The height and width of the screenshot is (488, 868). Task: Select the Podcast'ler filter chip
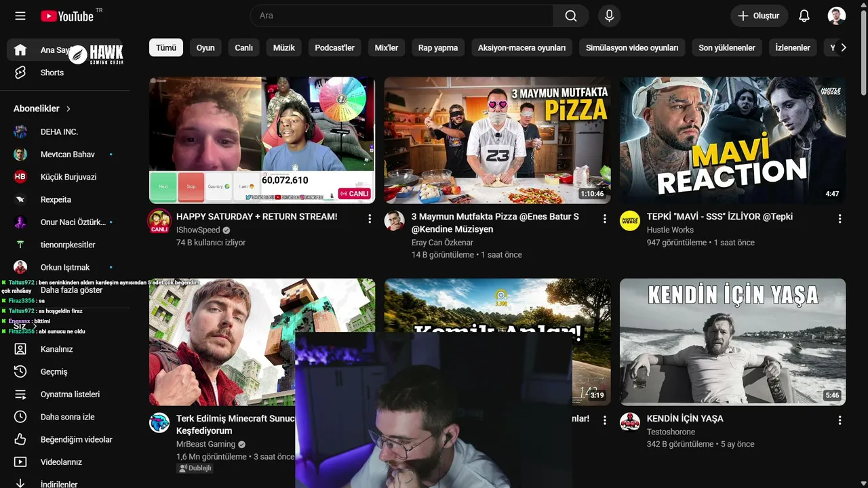point(335,47)
